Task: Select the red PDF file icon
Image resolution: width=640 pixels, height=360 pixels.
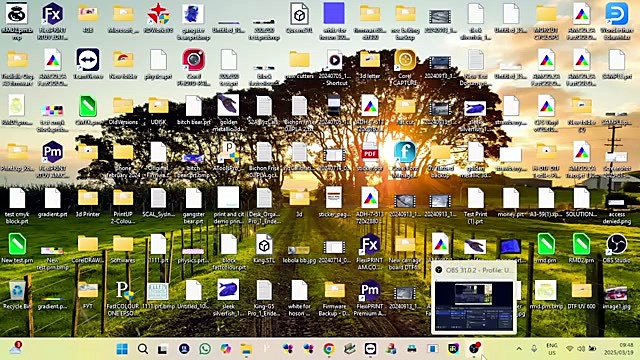Action: (370, 152)
